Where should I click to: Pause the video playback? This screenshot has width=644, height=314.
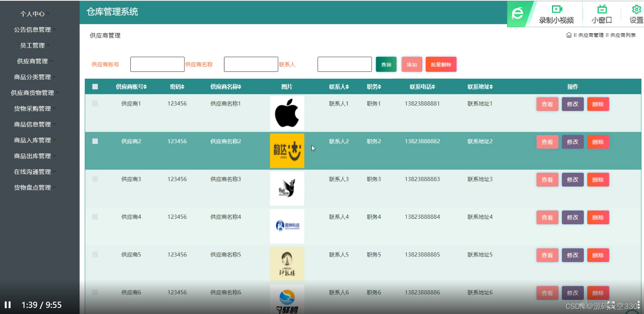tap(8, 305)
